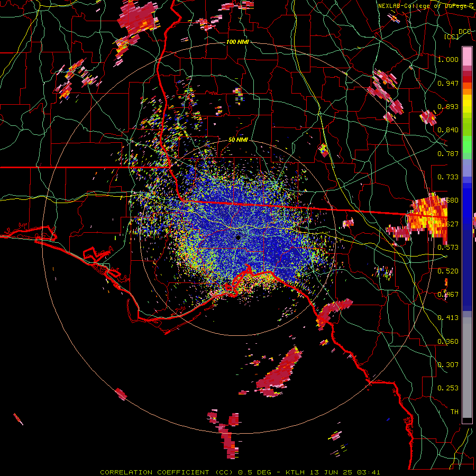The image size is (476, 476).
Task: Select the 0.573 scale value
Action: click(448, 248)
